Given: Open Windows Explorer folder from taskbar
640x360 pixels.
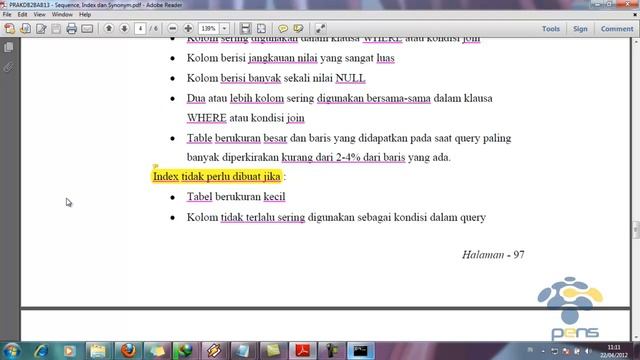Looking at the screenshot, I should click(98, 351).
